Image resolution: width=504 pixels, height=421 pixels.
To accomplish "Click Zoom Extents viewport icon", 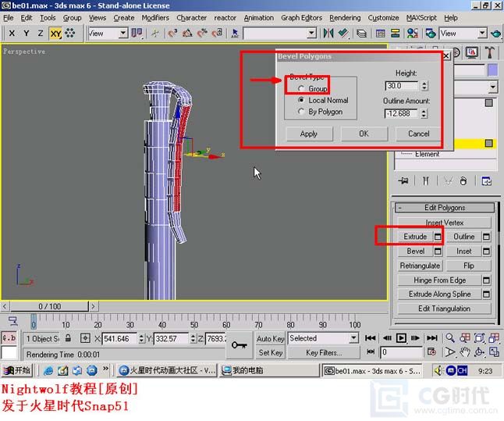I will point(479,338).
